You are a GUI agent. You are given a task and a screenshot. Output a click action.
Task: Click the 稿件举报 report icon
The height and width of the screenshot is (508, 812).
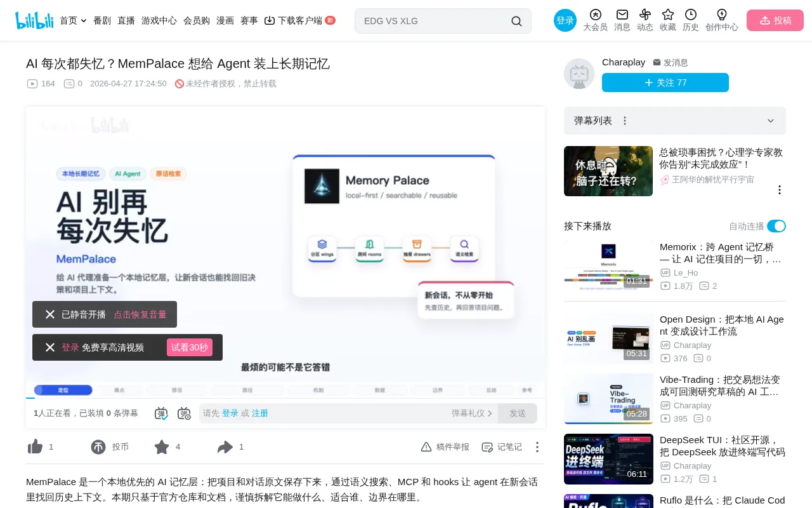426,447
